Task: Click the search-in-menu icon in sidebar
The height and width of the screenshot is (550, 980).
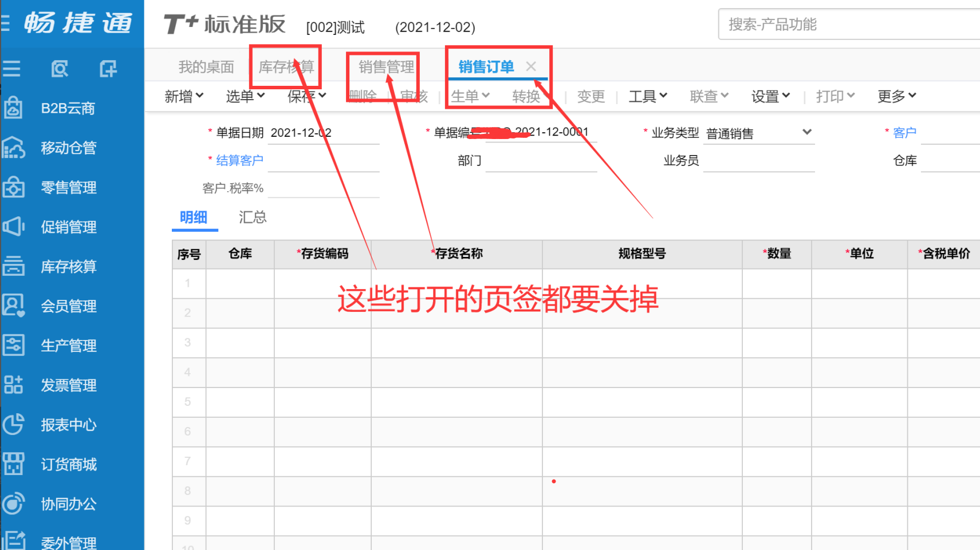Action: pos(60,69)
